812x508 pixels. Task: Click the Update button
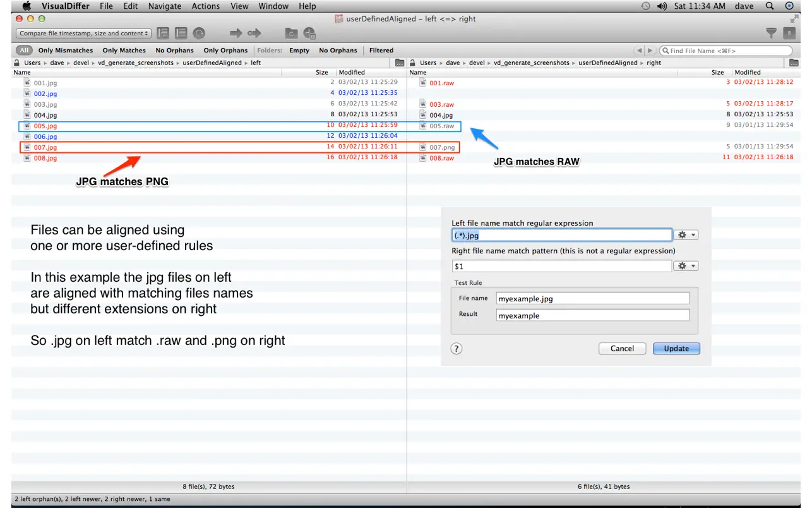click(x=676, y=349)
